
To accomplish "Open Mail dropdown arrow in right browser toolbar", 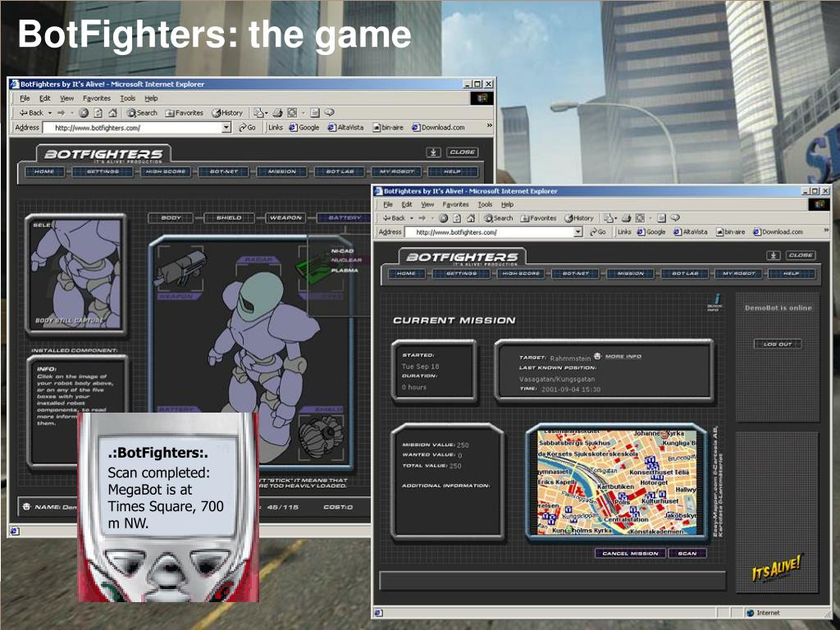I will point(615,218).
